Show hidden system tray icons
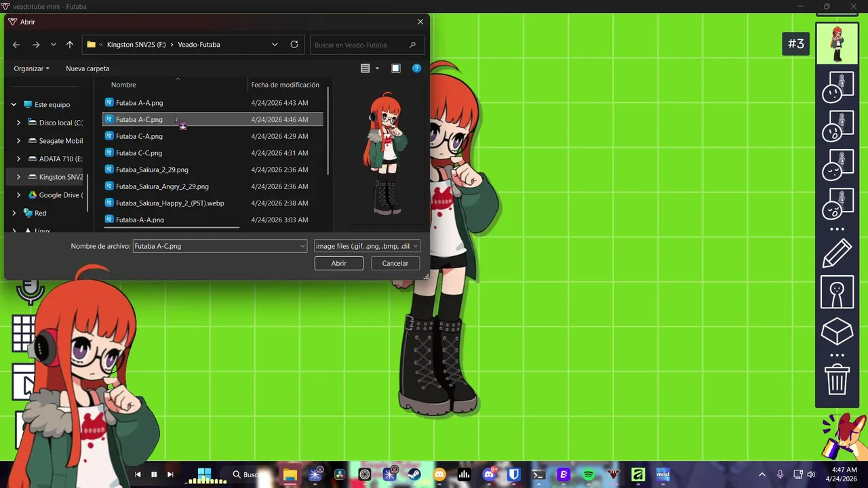This screenshot has width=868, height=488. 762,474
